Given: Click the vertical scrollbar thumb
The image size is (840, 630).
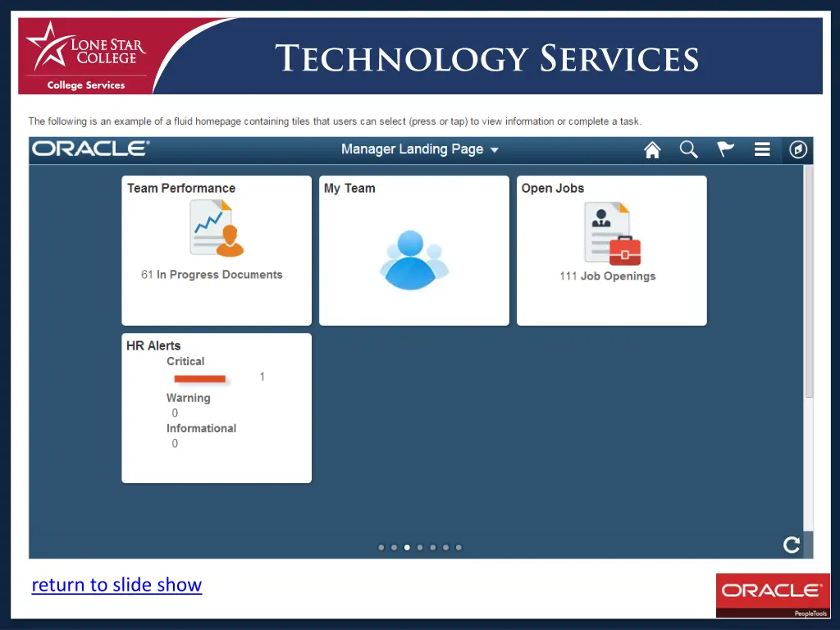Looking at the screenshot, I should point(809,282).
